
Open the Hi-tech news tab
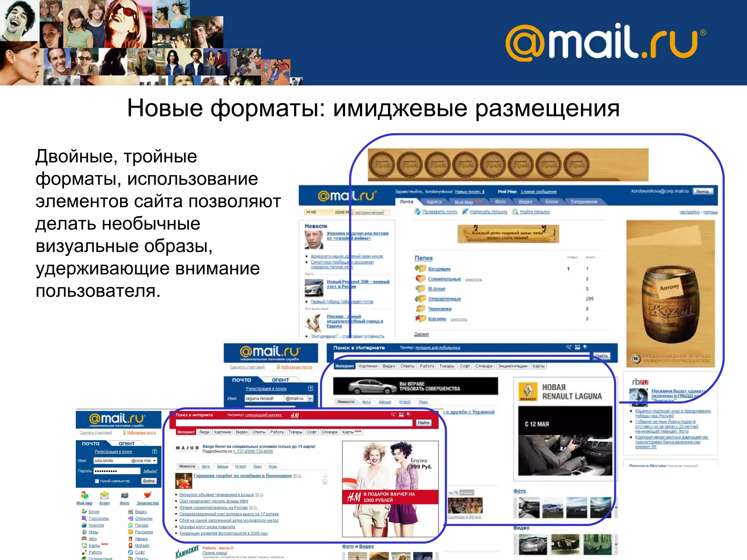[240, 466]
